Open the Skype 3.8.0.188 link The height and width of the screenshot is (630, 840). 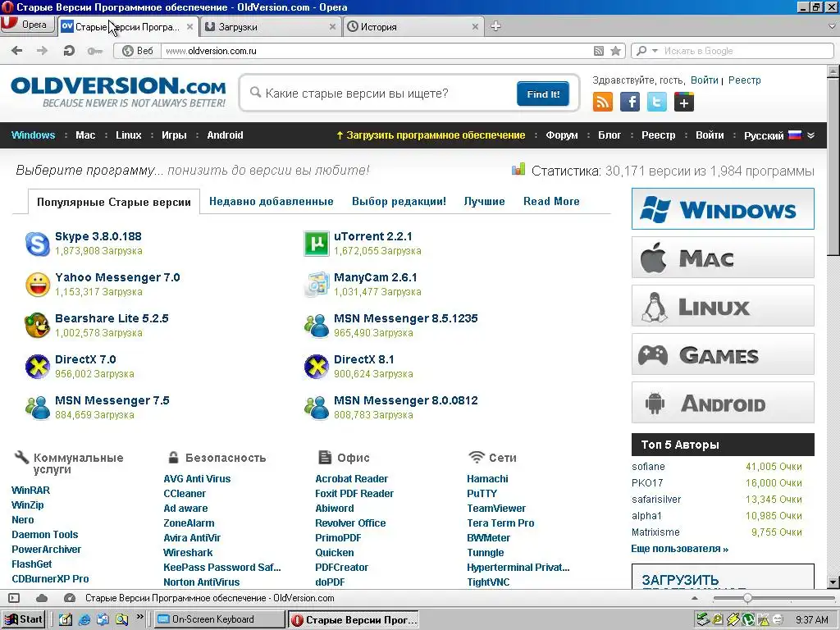click(x=98, y=236)
